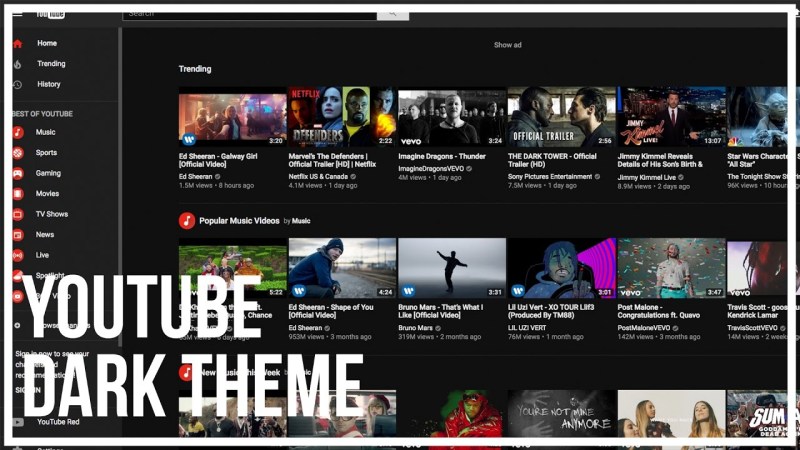Image resolution: width=800 pixels, height=450 pixels.
Task: Select the Sports category icon
Action: click(x=18, y=153)
